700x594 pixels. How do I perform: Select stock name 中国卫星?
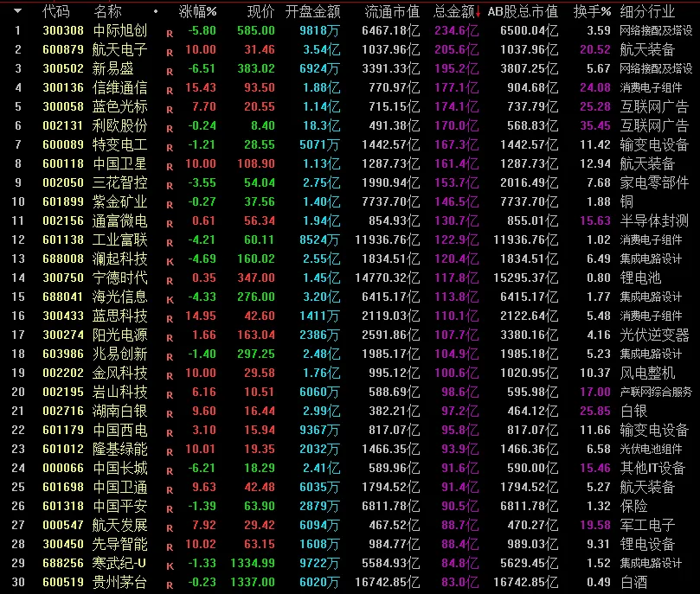tap(119, 163)
